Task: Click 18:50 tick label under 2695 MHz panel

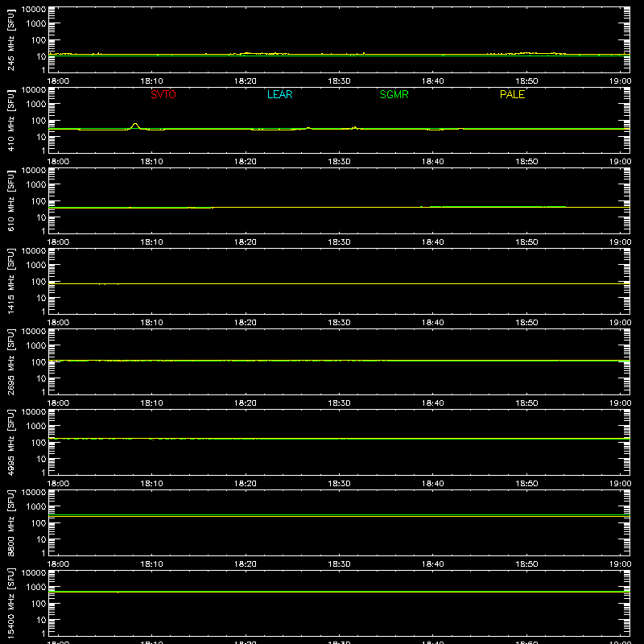Action: (x=526, y=403)
